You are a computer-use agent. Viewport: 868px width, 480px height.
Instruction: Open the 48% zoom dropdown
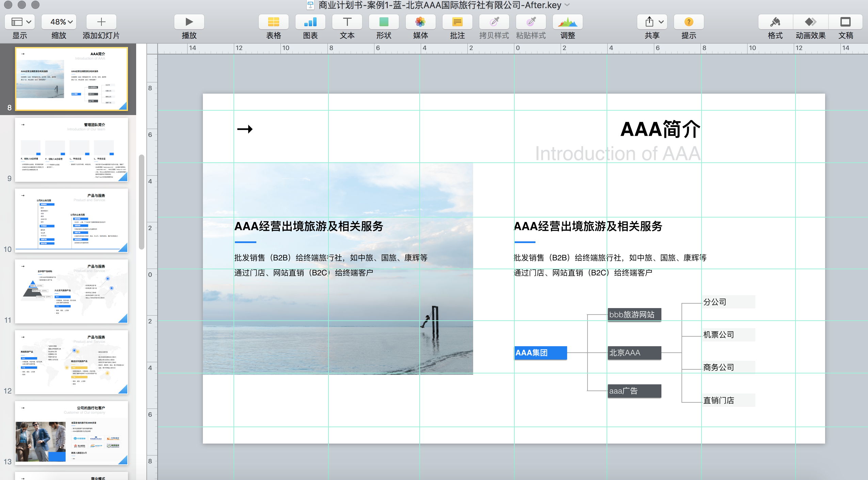(x=59, y=22)
